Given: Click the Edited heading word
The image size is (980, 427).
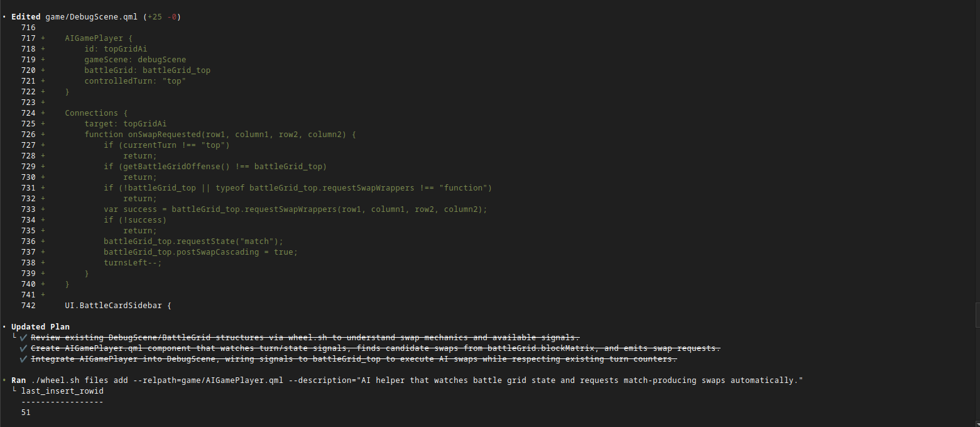Looking at the screenshot, I should tap(26, 17).
